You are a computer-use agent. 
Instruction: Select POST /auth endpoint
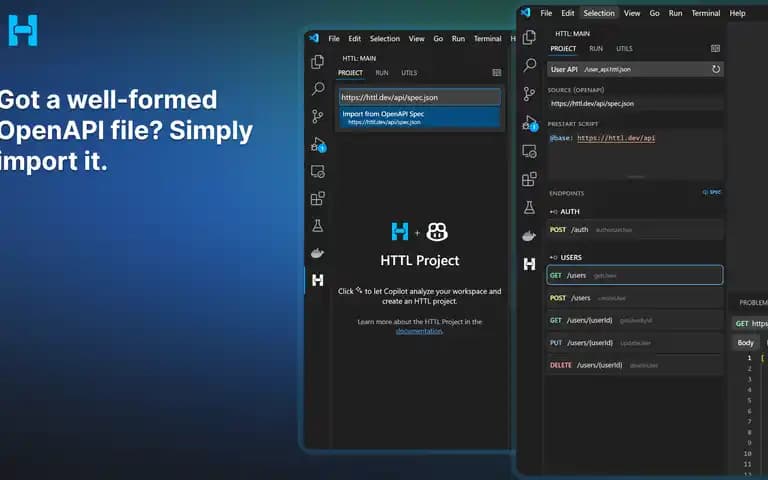(635, 229)
